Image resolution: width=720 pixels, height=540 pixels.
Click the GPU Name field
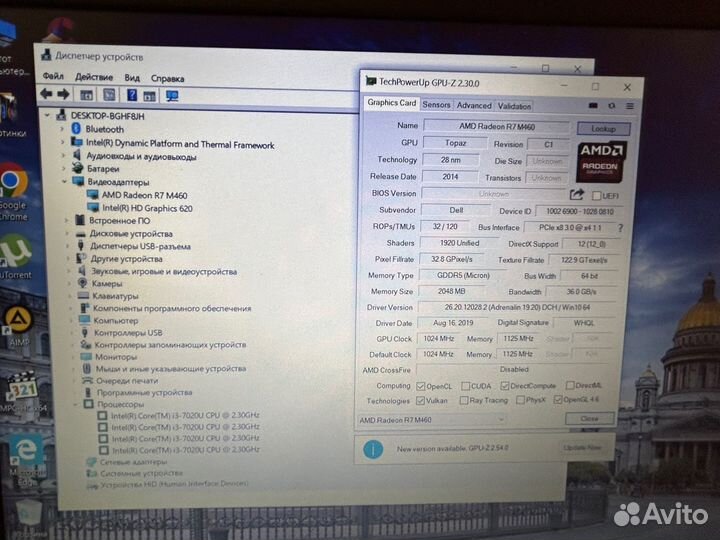click(497, 126)
